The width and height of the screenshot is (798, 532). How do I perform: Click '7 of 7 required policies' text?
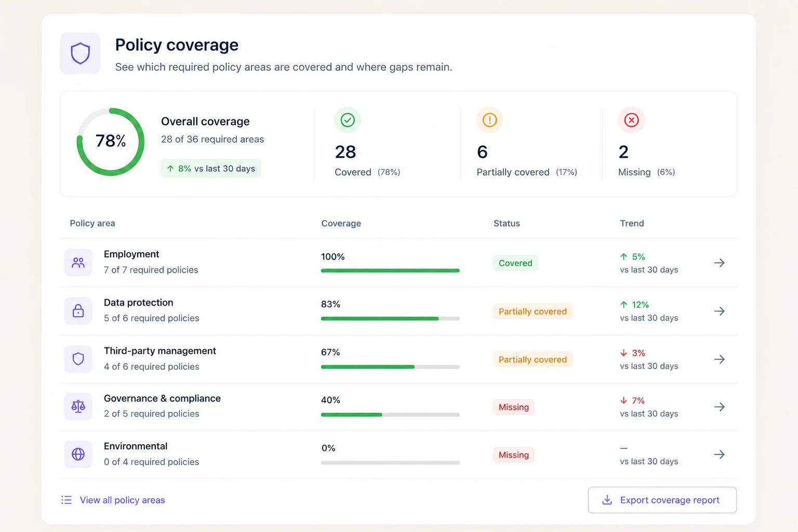tap(151, 270)
